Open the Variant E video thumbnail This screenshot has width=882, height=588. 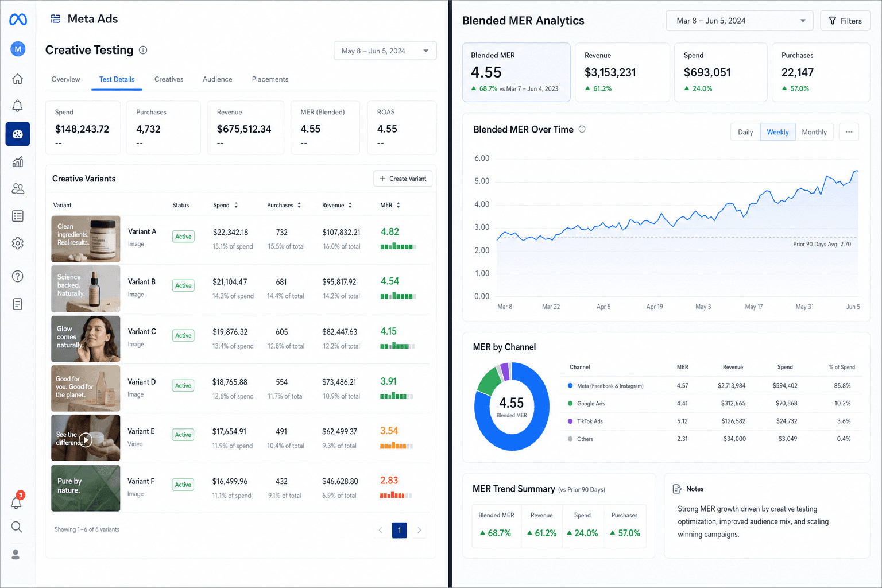click(x=86, y=438)
